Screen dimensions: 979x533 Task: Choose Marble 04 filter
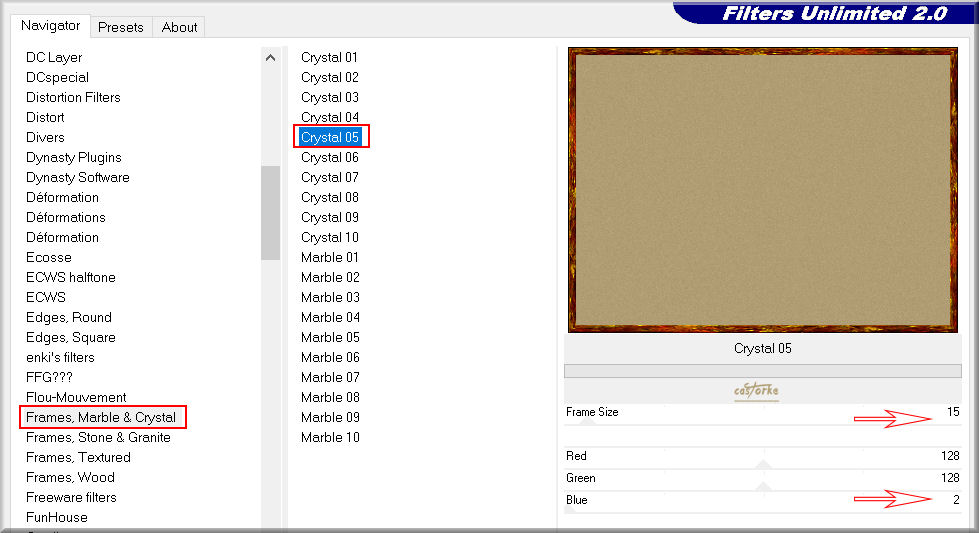pos(330,317)
